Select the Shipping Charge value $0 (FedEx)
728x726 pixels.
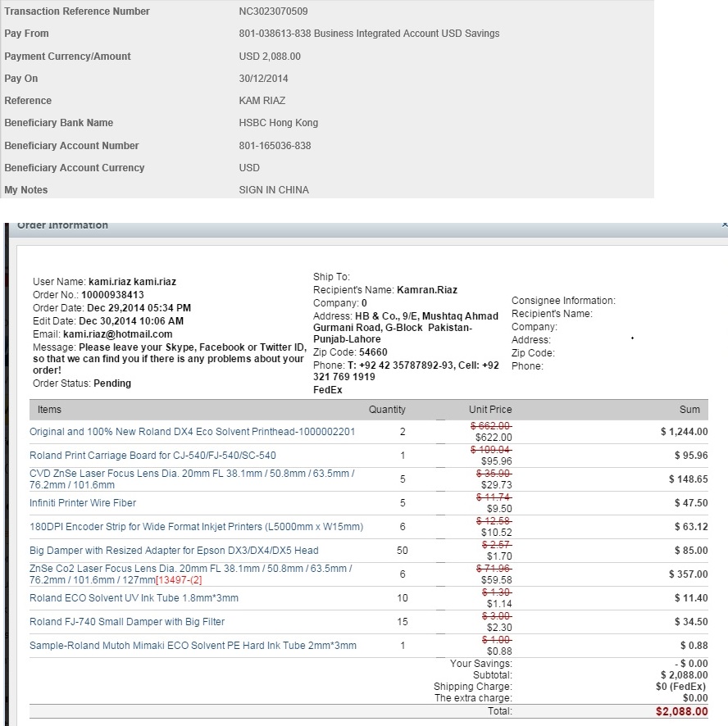[x=680, y=687]
